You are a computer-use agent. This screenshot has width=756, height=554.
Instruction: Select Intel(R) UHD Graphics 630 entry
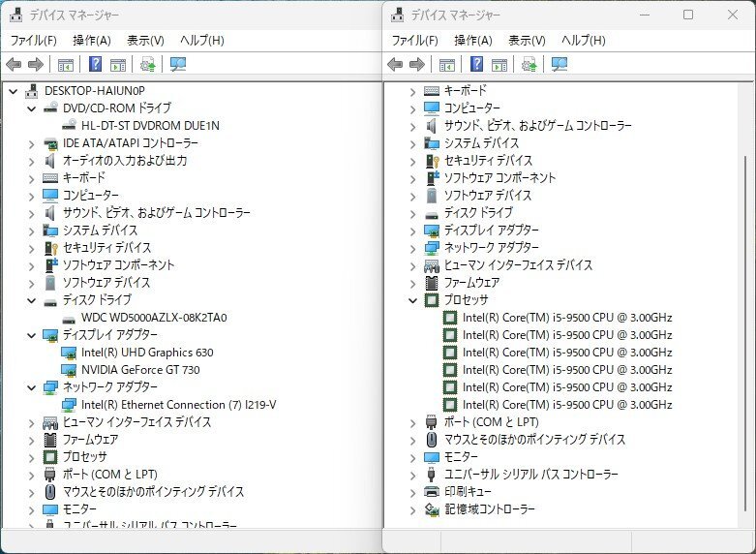(x=147, y=353)
